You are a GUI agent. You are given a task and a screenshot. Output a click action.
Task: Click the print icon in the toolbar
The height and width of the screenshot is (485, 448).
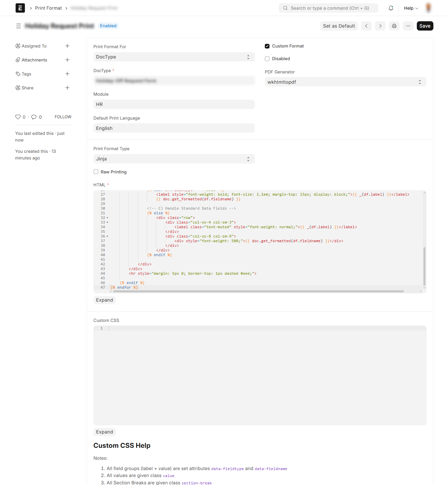(x=394, y=26)
